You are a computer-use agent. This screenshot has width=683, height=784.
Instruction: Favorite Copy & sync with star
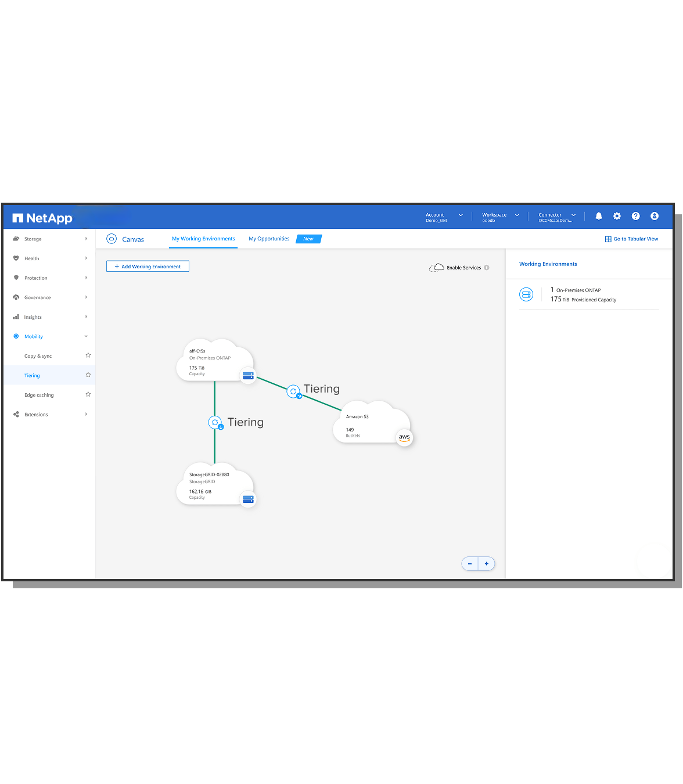point(88,355)
